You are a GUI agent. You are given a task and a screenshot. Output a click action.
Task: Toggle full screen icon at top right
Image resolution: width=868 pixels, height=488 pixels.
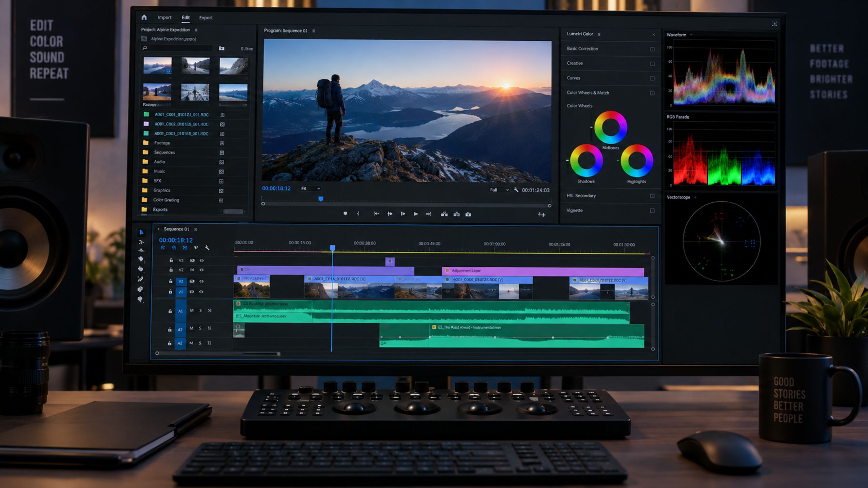pyautogui.click(x=774, y=24)
